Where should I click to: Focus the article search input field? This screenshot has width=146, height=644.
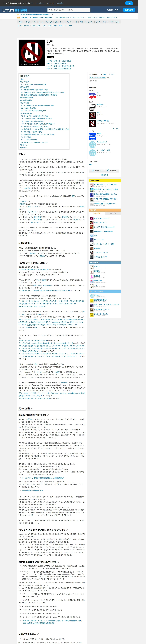(69, 10)
